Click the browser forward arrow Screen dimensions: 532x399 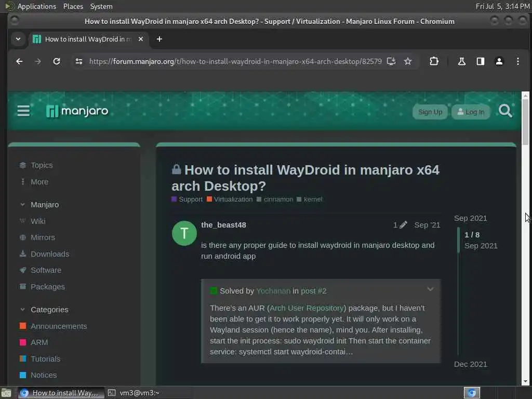[38, 61]
